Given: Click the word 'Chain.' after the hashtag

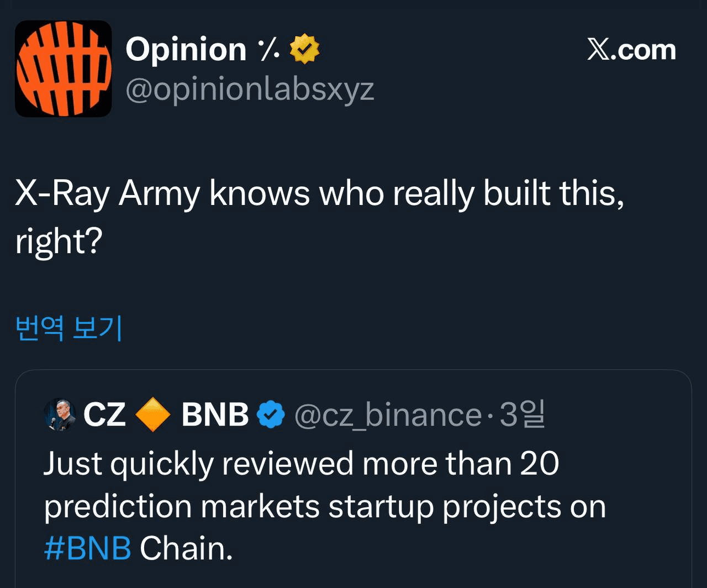Looking at the screenshot, I should 186,548.
